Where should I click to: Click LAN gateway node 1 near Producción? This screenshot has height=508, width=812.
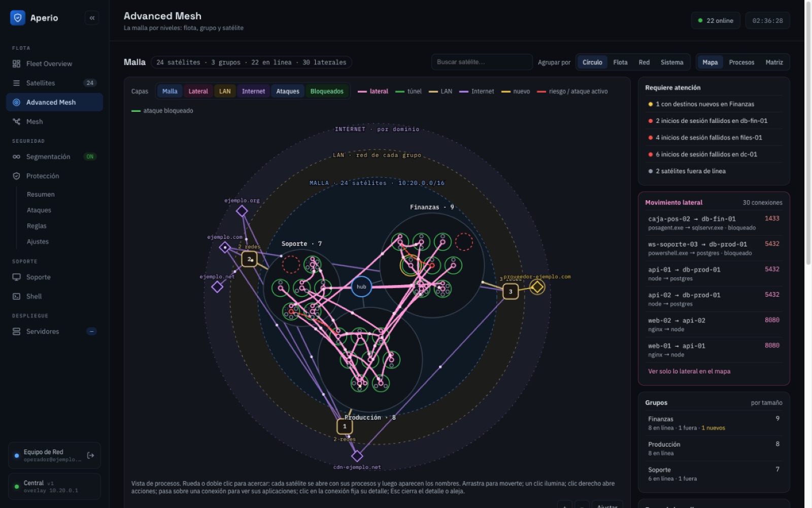click(x=345, y=426)
